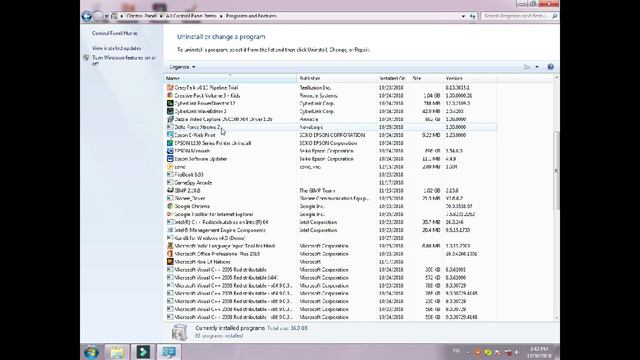
Task: Click the list scrollbar down arrow
Action: [x=556, y=318]
